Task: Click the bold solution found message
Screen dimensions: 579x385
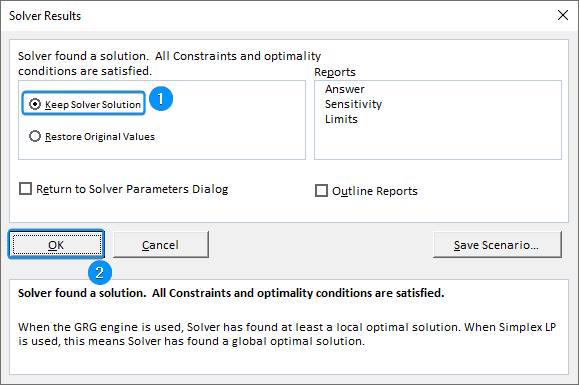Action: pyautogui.click(x=231, y=293)
